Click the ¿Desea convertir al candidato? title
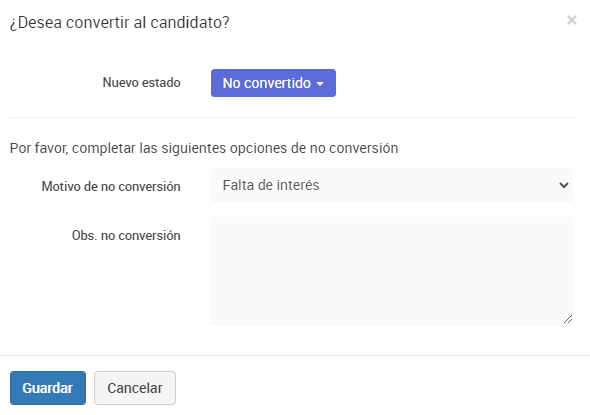This screenshot has height=415, width=590. pos(119,23)
